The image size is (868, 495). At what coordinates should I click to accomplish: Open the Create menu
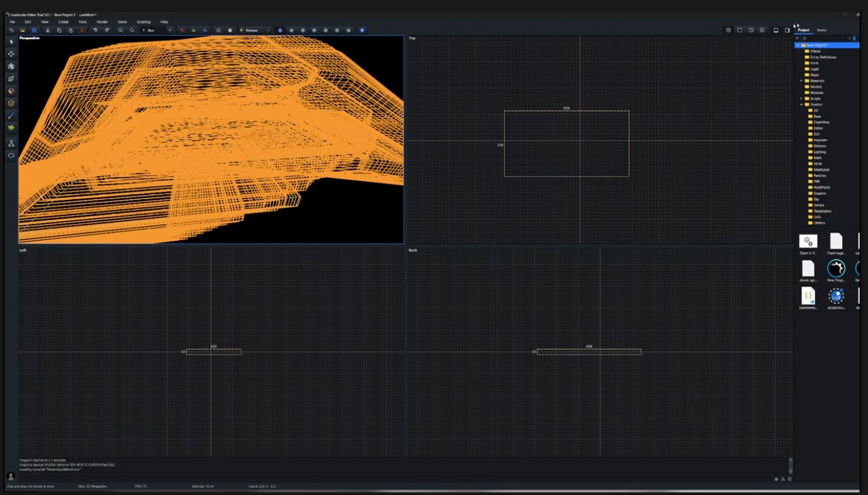[63, 22]
